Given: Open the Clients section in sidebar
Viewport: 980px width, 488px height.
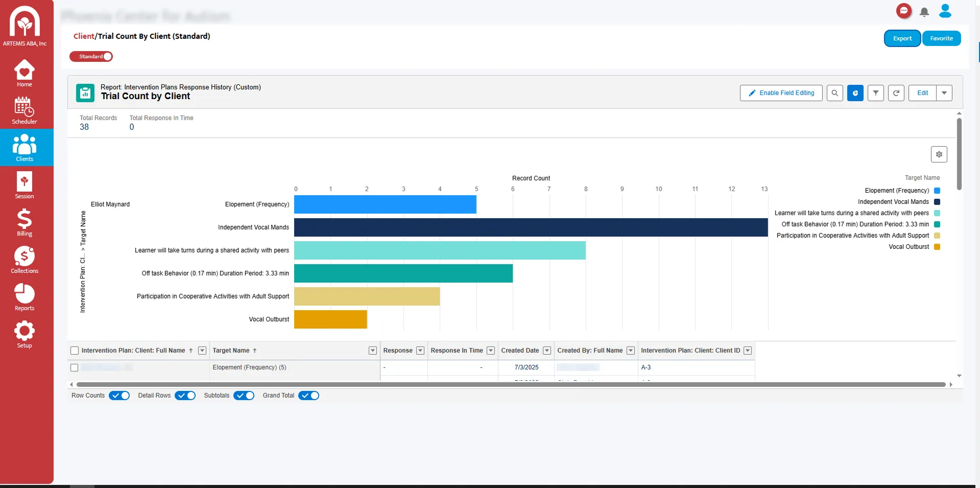Looking at the screenshot, I should pyautogui.click(x=24, y=148).
